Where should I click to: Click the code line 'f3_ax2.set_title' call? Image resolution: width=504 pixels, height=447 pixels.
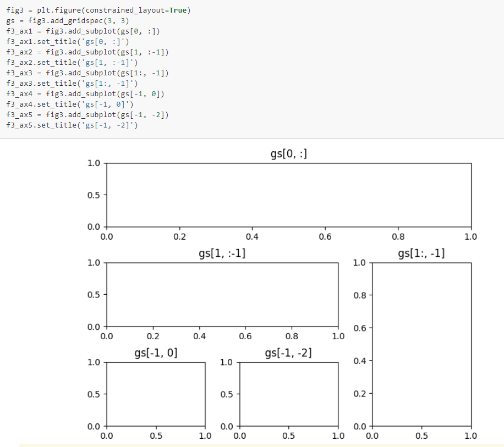point(72,63)
